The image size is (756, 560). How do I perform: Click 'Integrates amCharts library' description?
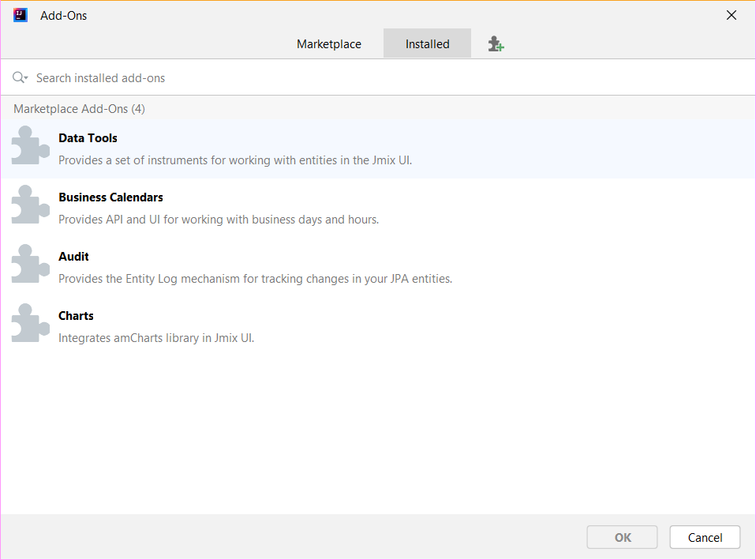[x=156, y=338]
